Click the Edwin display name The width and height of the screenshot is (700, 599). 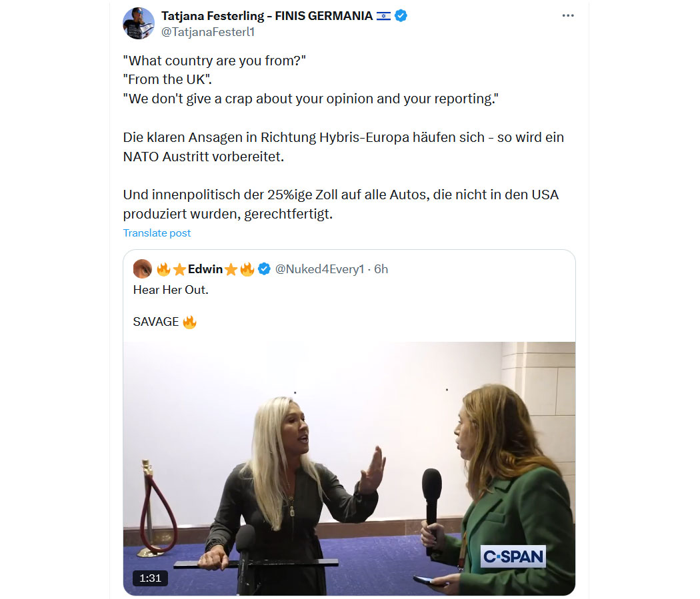point(205,269)
